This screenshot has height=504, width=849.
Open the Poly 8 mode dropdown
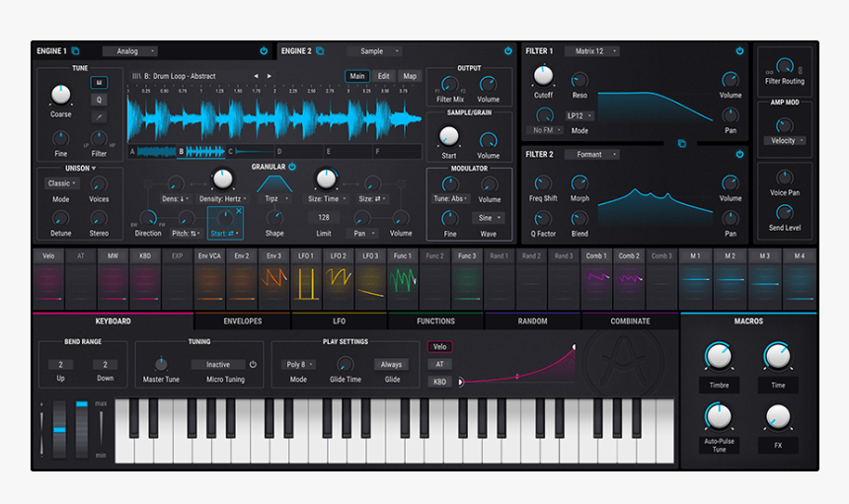(298, 365)
